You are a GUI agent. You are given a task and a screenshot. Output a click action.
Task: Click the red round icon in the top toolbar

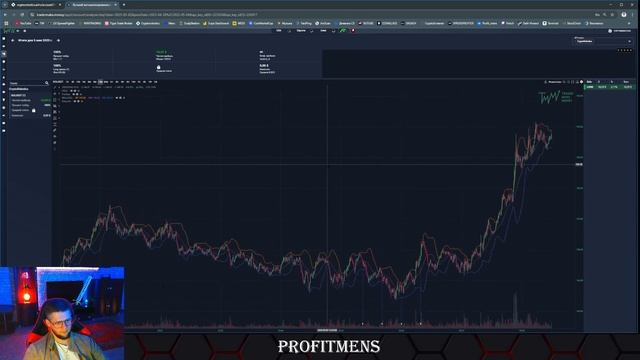(x=353, y=31)
